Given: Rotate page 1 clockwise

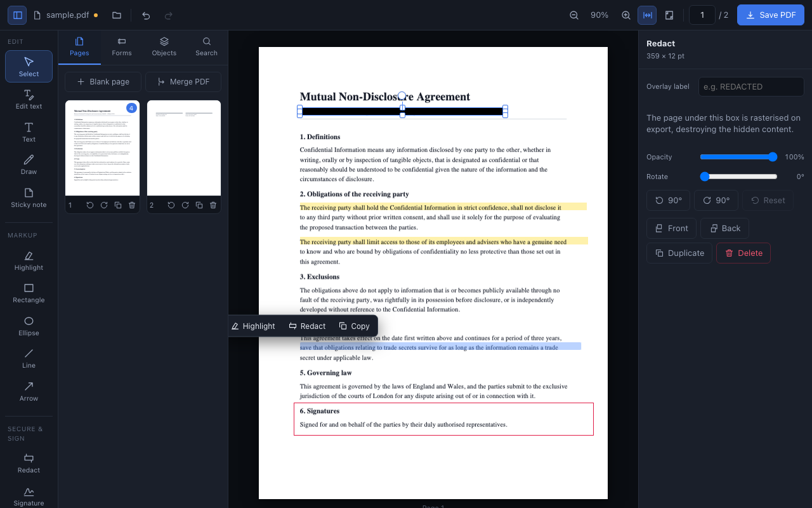Looking at the screenshot, I should coord(104,205).
